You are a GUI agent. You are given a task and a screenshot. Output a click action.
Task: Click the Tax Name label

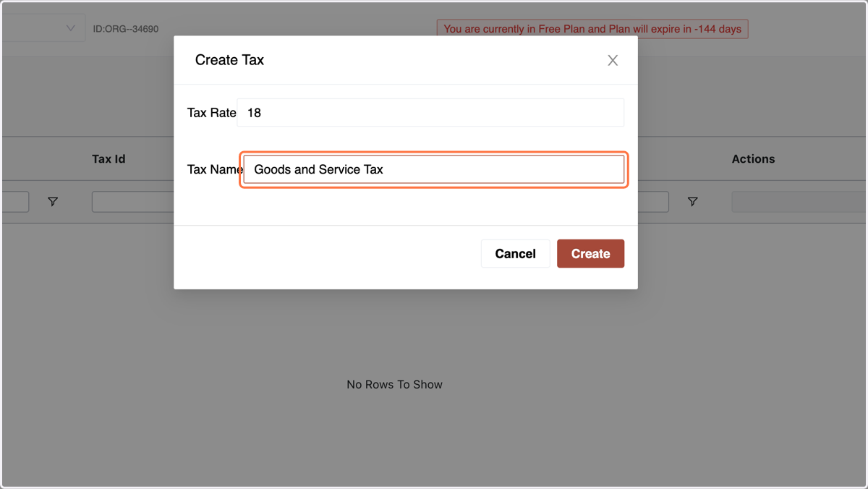(215, 169)
